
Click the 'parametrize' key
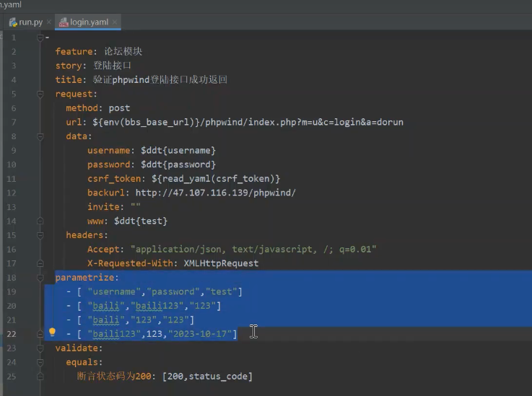tap(84, 278)
